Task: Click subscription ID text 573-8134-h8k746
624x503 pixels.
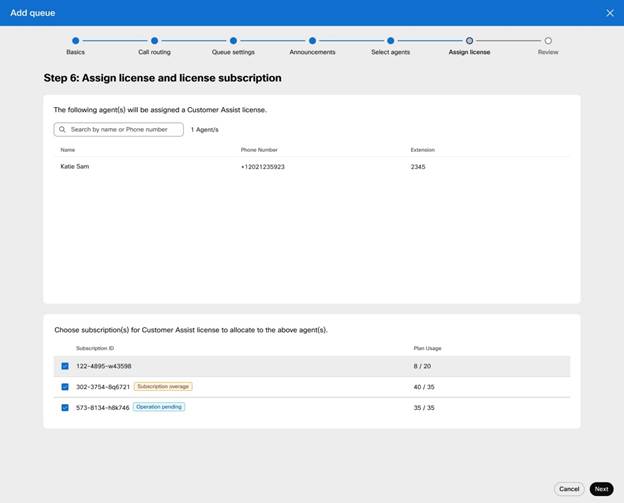Action: 103,407
